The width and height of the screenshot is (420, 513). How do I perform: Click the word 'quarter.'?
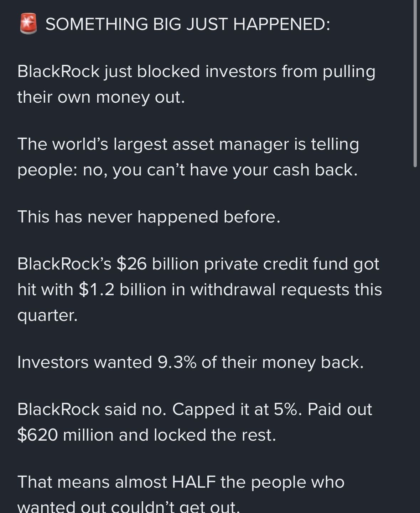click(x=47, y=315)
